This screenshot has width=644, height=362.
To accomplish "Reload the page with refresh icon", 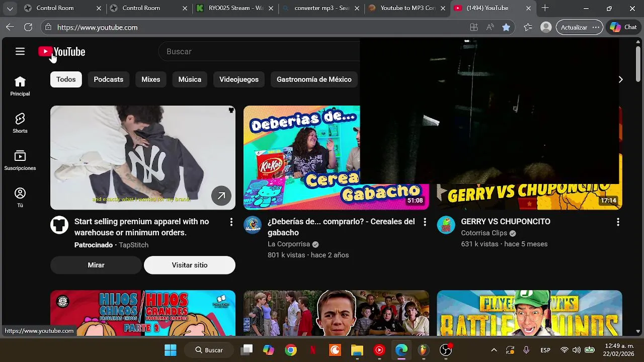I will tap(28, 27).
